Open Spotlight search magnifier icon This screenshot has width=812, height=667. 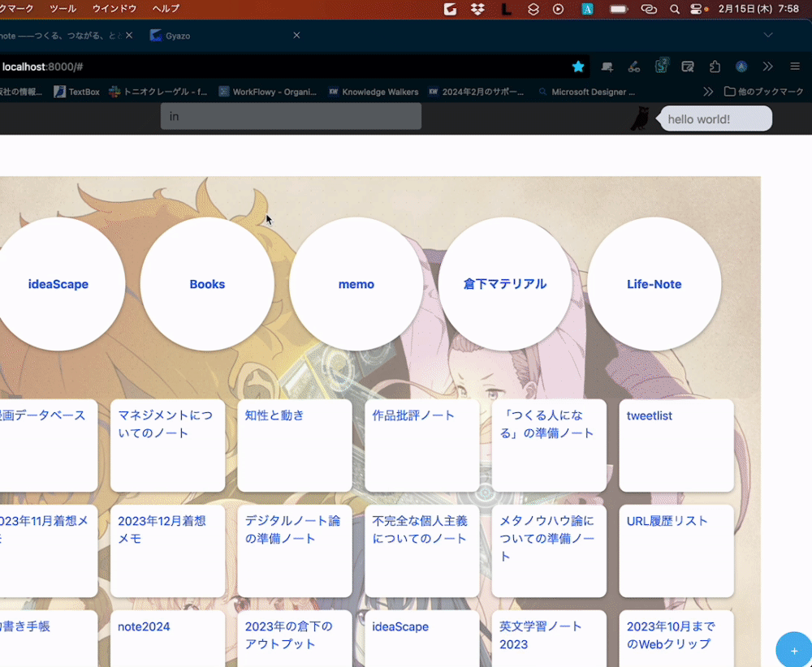pos(674,9)
